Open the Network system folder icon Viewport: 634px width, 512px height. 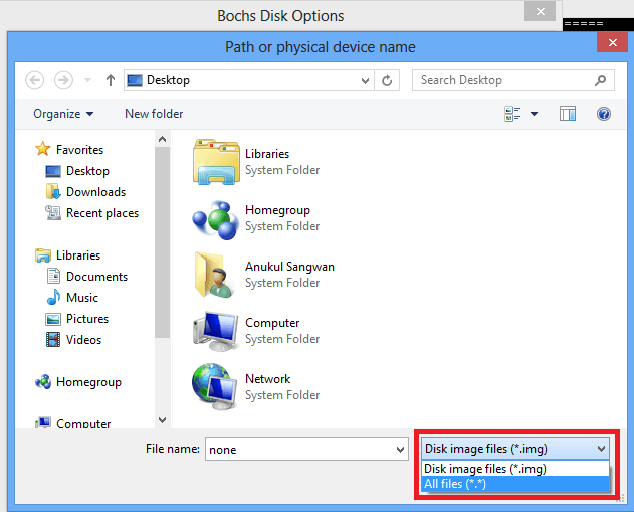215,386
